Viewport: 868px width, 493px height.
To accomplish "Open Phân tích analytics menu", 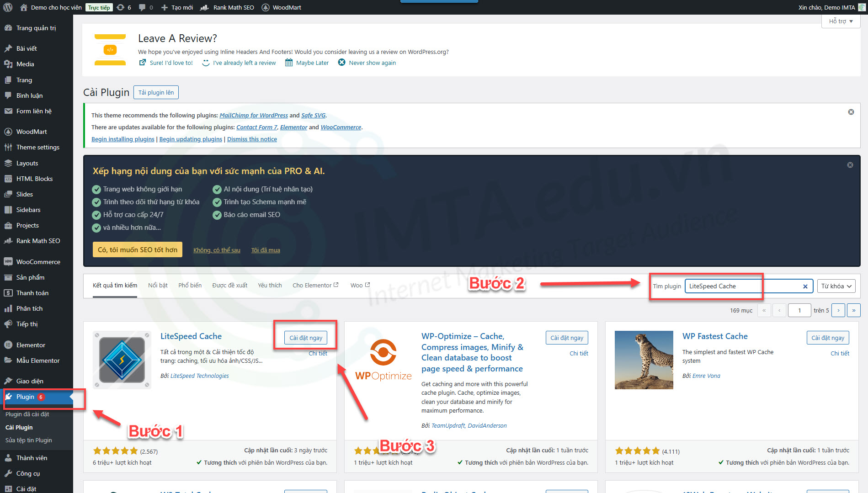I will pos(29,308).
